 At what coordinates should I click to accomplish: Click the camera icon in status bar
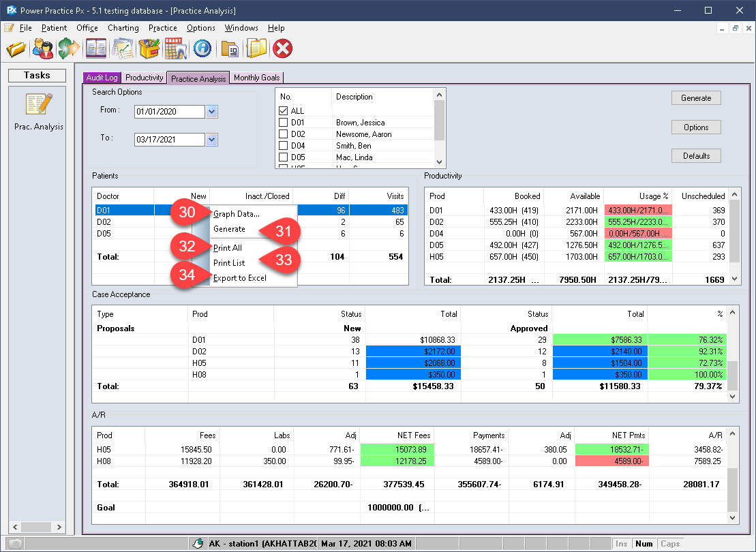click(x=15, y=544)
